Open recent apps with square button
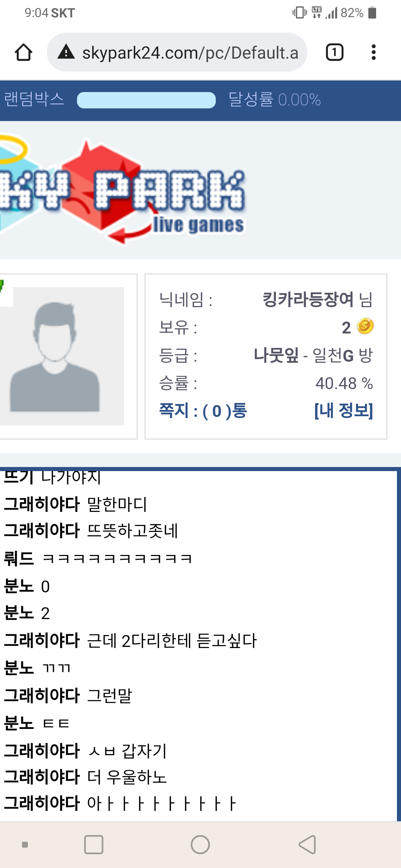The height and width of the screenshot is (868, 401). click(94, 845)
